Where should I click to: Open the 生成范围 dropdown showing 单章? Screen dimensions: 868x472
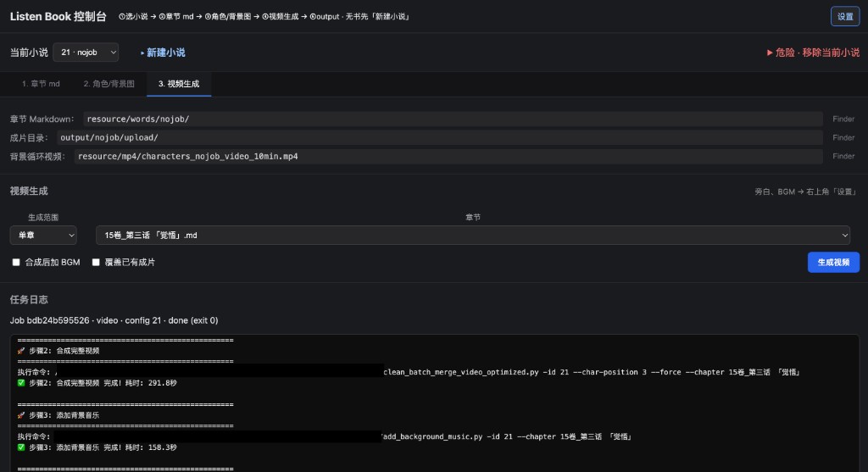pyautogui.click(x=43, y=236)
